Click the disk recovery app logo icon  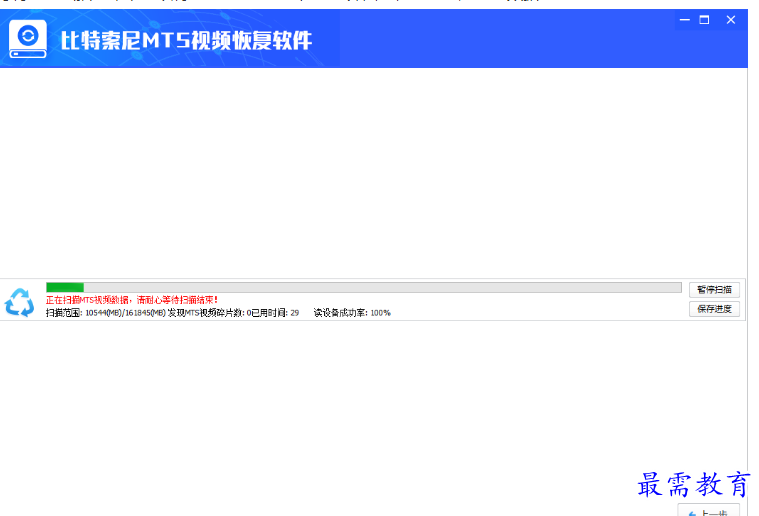click(x=28, y=39)
